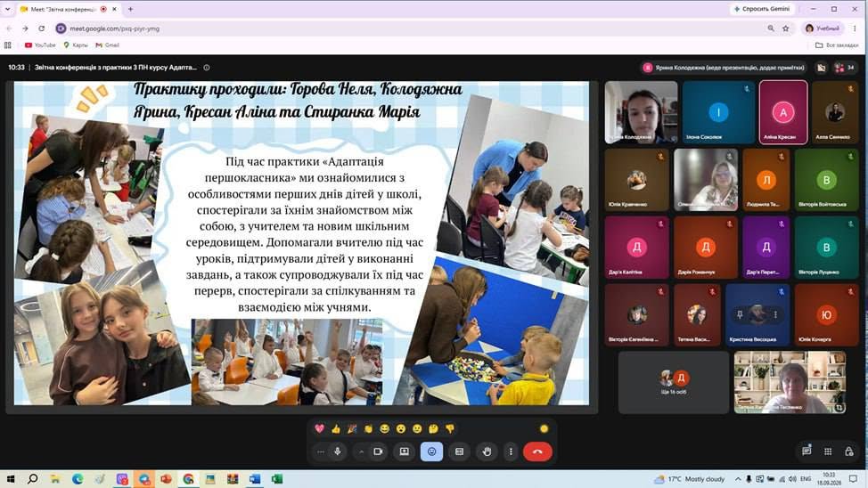
Task: Open Excel from the taskbar
Action: click(x=277, y=478)
